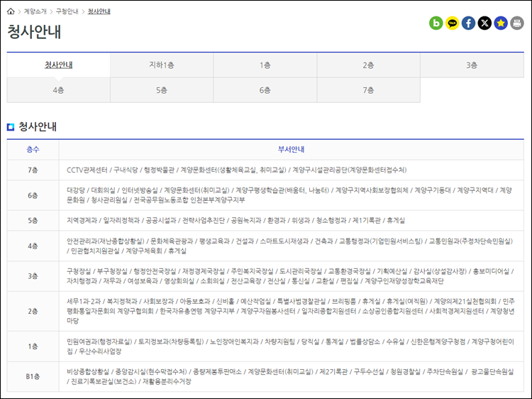
Task: Switch to the 3층 tab
Action: pos(472,65)
